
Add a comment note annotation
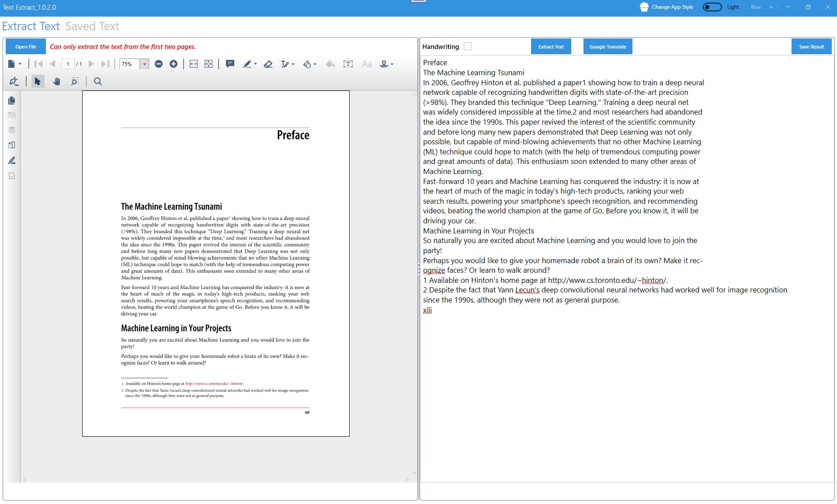[230, 64]
